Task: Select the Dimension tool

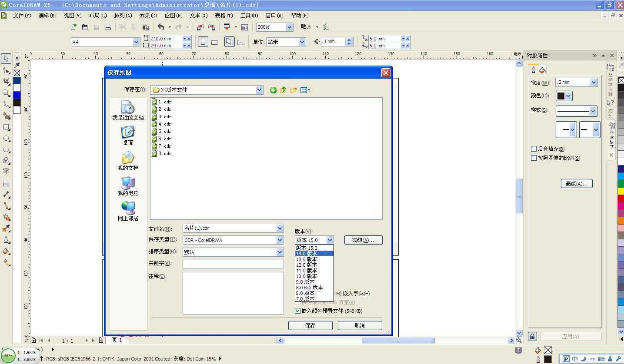Action: click(x=6, y=195)
